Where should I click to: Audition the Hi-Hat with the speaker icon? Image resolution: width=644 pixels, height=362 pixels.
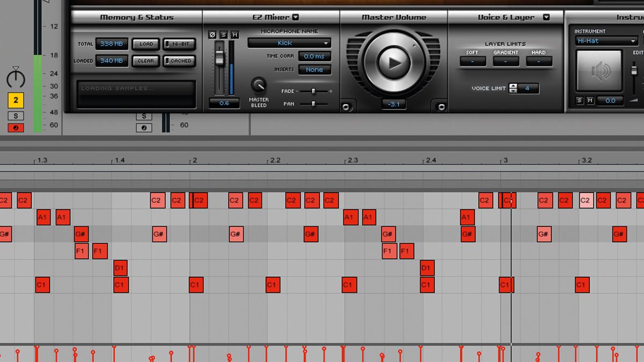(599, 70)
